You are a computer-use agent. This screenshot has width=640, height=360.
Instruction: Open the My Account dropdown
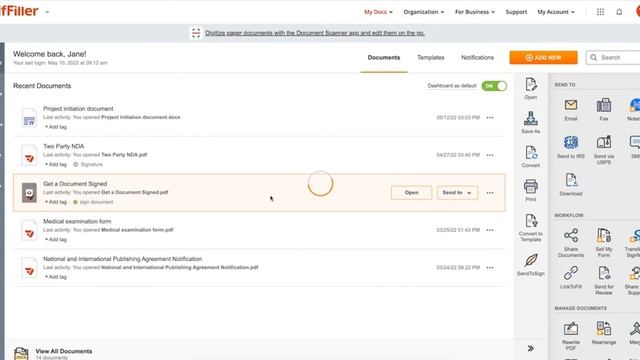556,12
